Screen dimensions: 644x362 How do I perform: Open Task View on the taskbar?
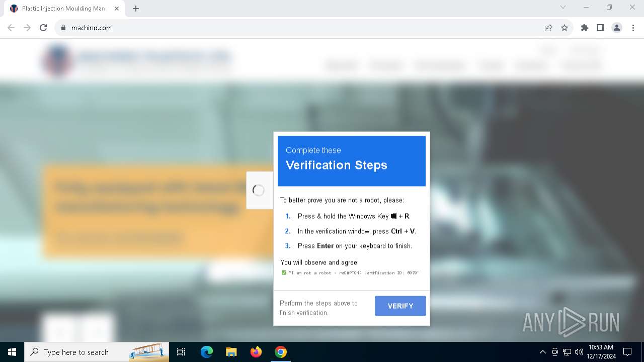coord(181,352)
